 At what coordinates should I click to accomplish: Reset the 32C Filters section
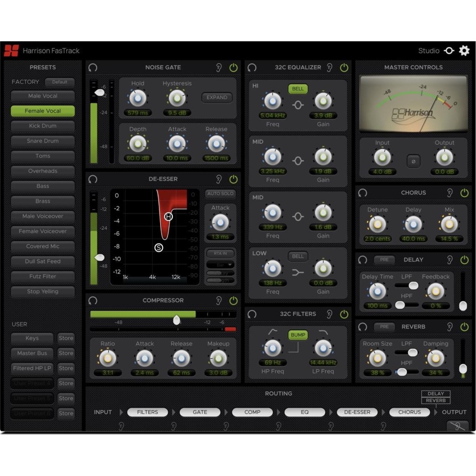252,314
